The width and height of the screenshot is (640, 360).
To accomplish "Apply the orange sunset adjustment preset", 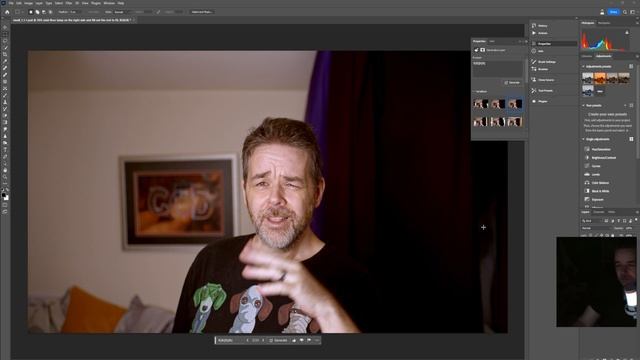I will pos(600,78).
